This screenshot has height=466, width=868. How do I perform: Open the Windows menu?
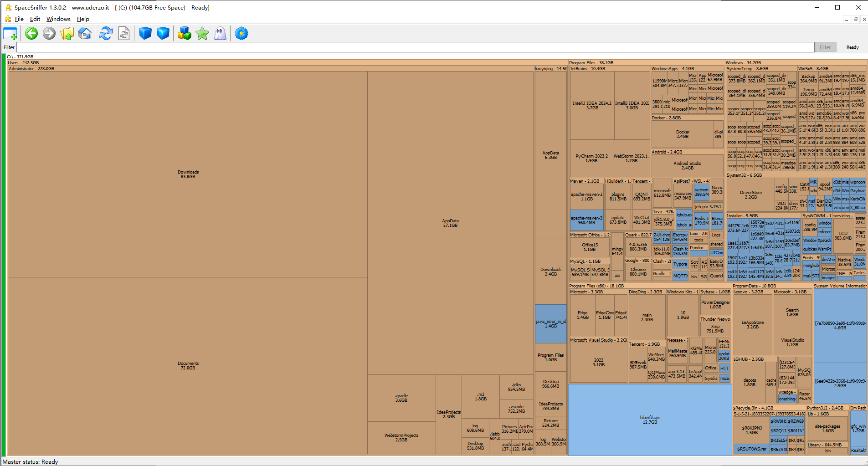[58, 19]
